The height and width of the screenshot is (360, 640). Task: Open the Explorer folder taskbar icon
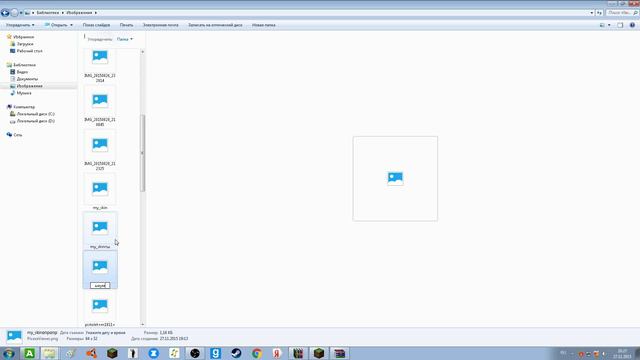pos(50,353)
